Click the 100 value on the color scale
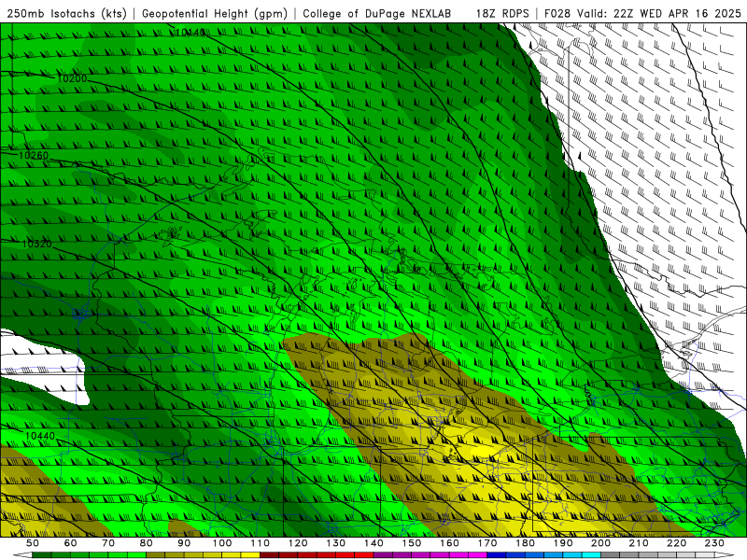 pos(222,543)
